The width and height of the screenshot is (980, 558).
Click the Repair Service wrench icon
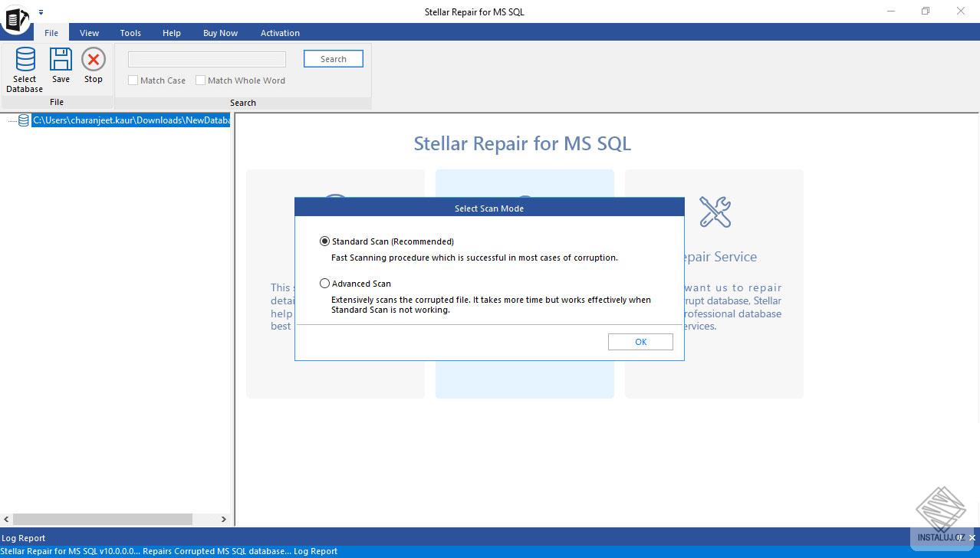point(715,212)
